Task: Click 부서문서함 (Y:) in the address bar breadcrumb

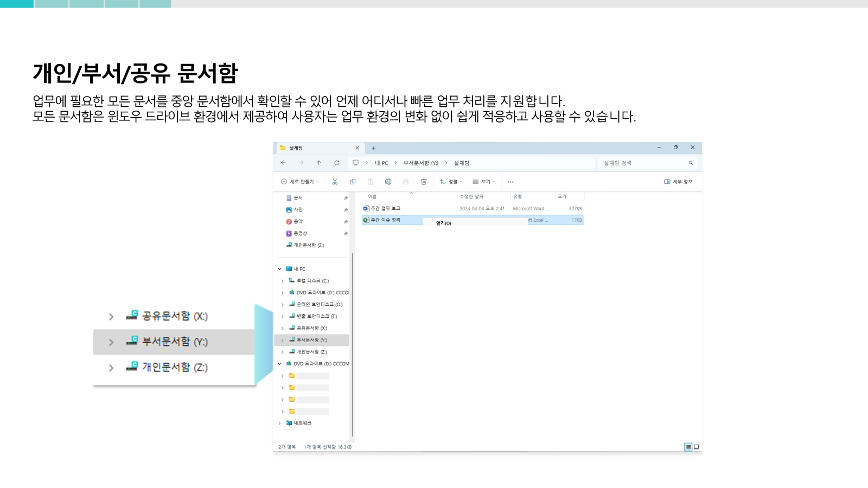Action: 421,163
